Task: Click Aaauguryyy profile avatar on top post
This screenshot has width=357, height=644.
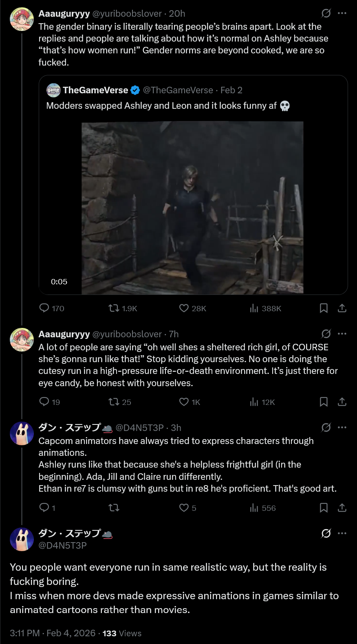Action: coord(22,19)
